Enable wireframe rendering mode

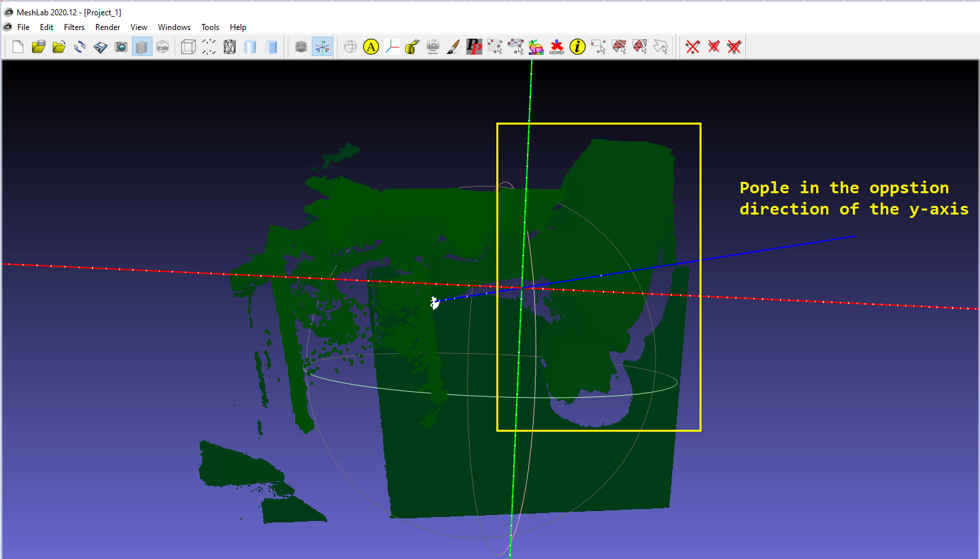click(229, 46)
